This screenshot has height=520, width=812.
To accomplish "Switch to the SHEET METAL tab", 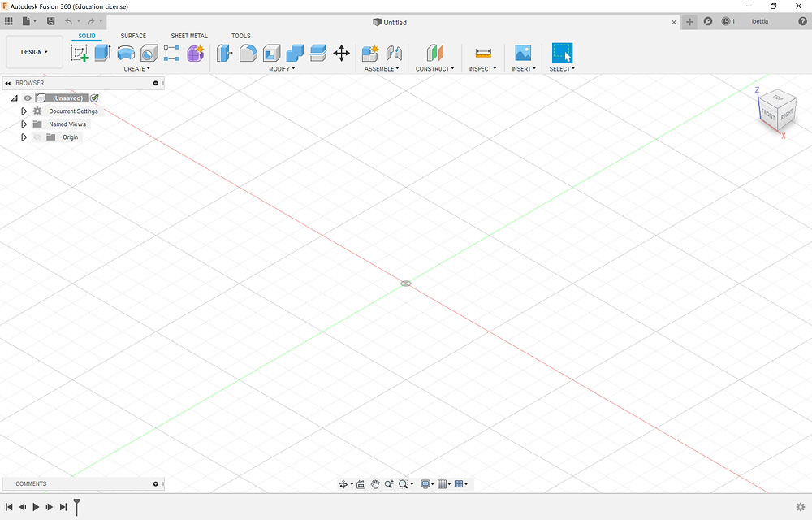I will pyautogui.click(x=189, y=36).
